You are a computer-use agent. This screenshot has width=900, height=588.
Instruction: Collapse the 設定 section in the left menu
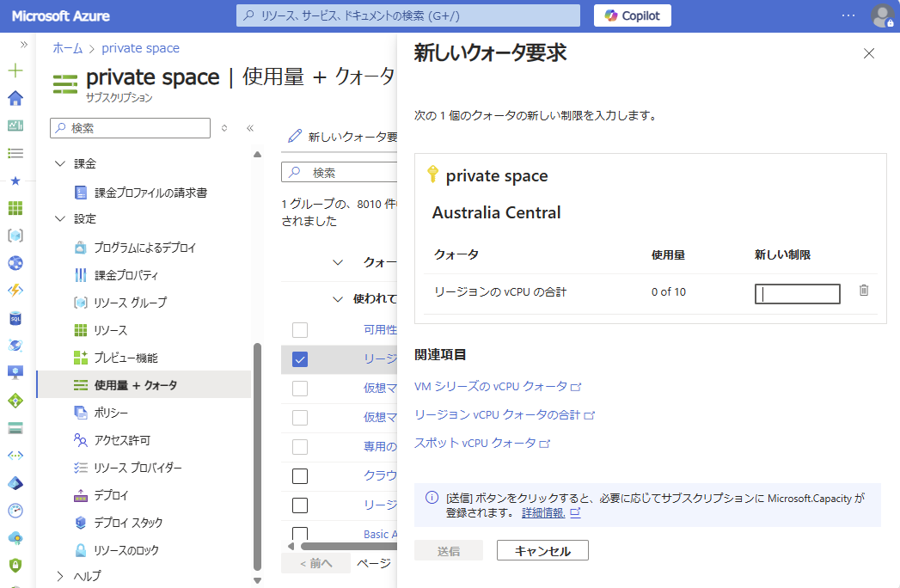click(58, 218)
